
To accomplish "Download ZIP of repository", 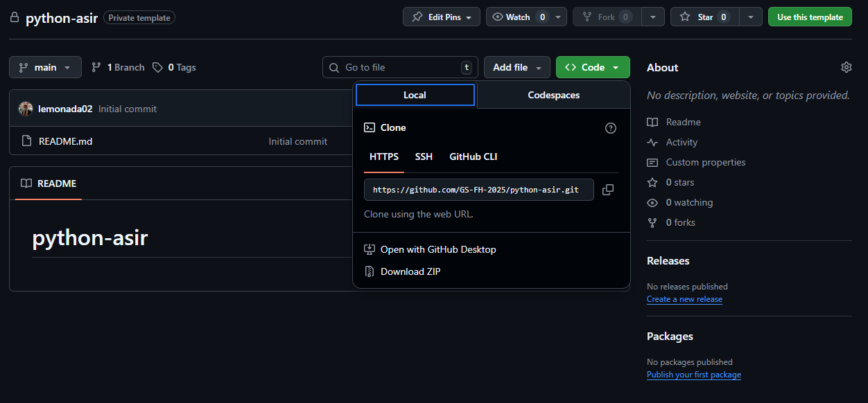I will (402, 271).
